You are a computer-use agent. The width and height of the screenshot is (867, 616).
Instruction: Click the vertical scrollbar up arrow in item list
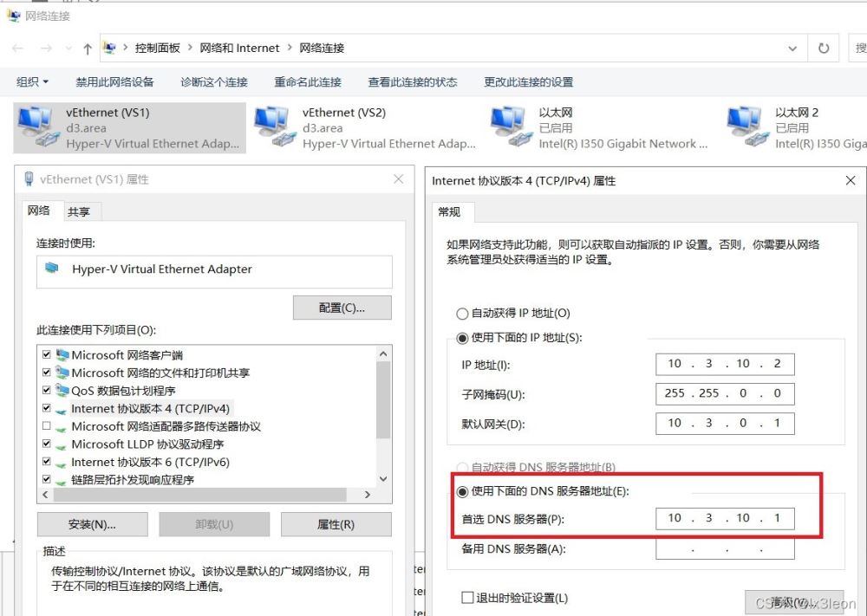coord(383,354)
